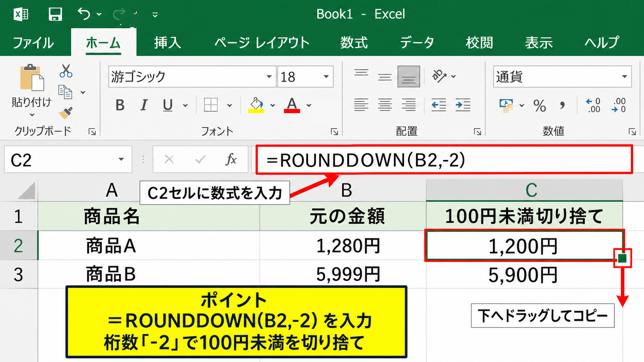Click Decrease Decimal icon
The height and width of the screenshot is (362, 644).
tap(619, 105)
